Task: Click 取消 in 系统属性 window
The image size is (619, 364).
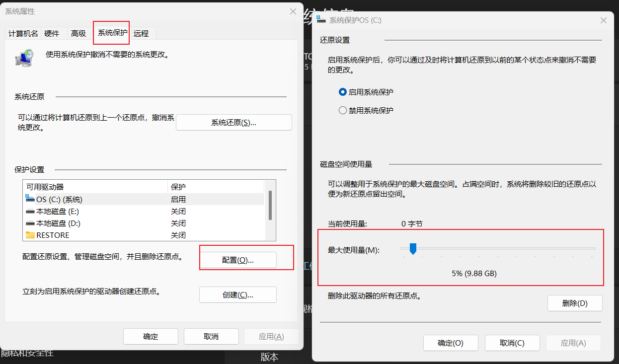Action: [211, 336]
